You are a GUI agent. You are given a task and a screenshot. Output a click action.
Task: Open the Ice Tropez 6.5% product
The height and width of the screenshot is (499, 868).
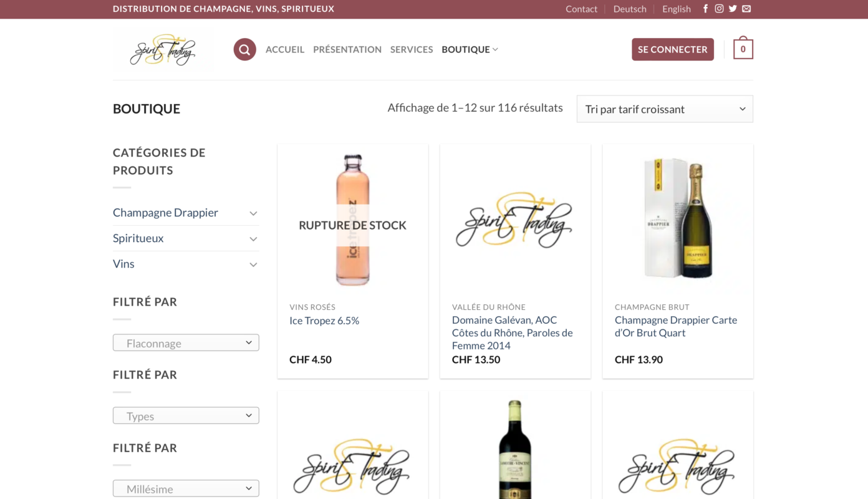click(324, 321)
